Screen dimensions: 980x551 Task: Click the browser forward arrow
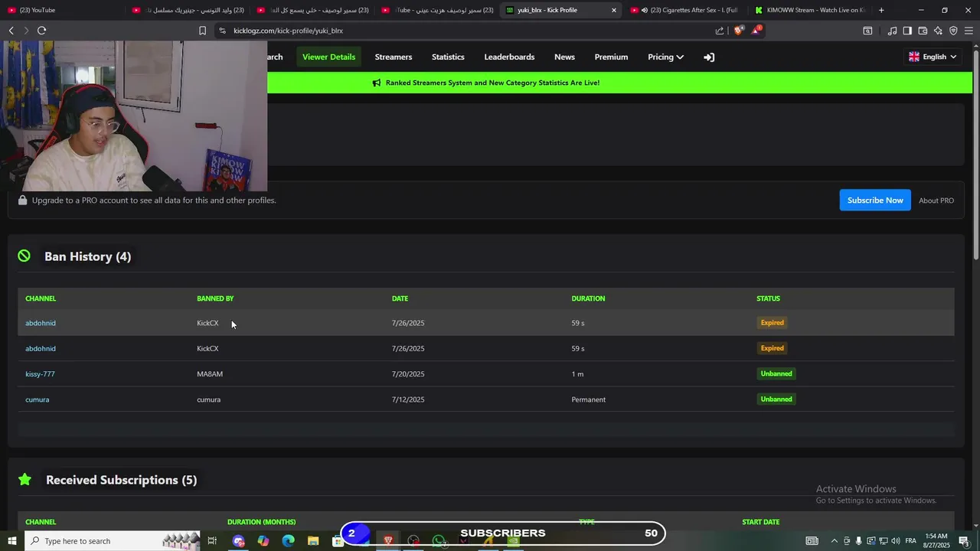(x=26, y=31)
